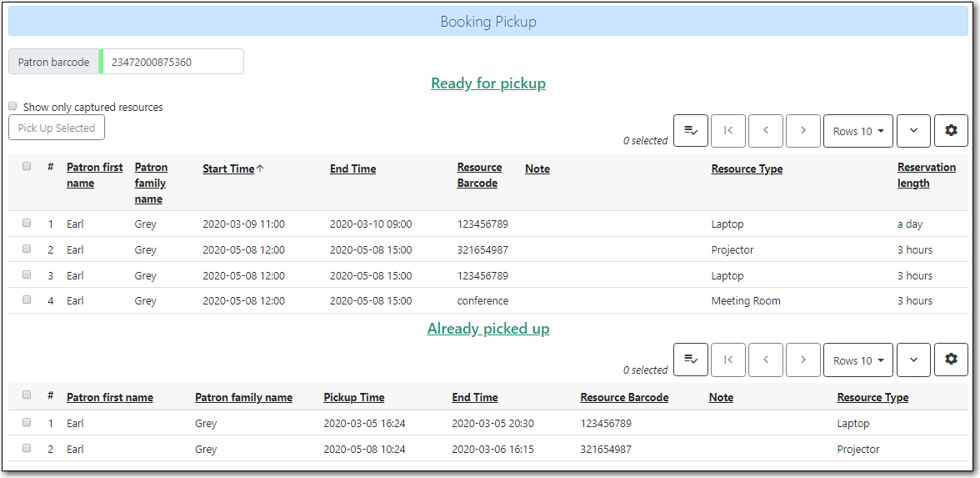Click the Already picked up heading link
This screenshot has width=980, height=478.
coord(488,329)
